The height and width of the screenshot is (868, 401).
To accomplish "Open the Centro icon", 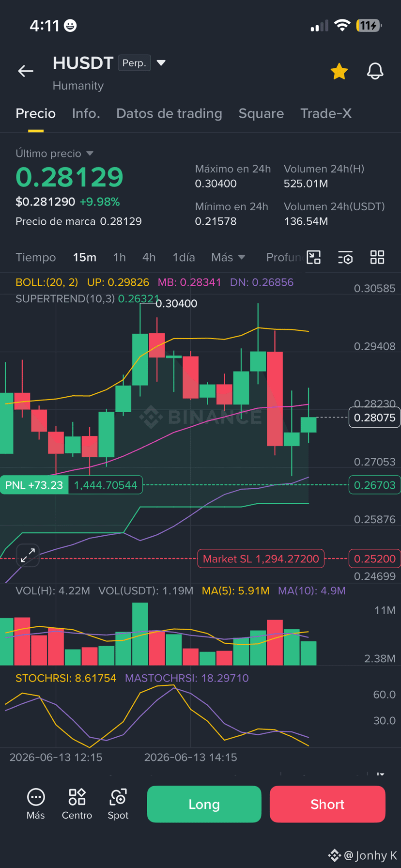I will pyautogui.click(x=77, y=804).
